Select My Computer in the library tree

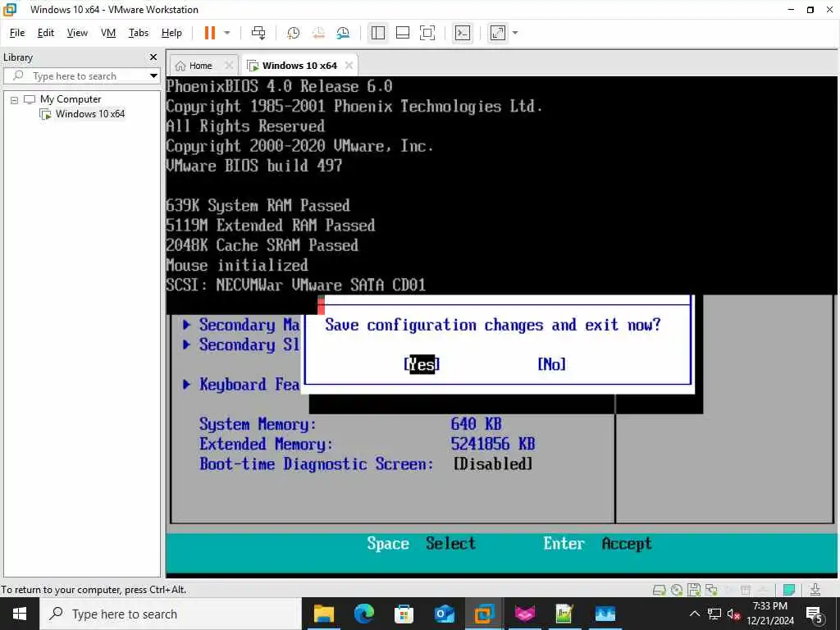[71, 99]
